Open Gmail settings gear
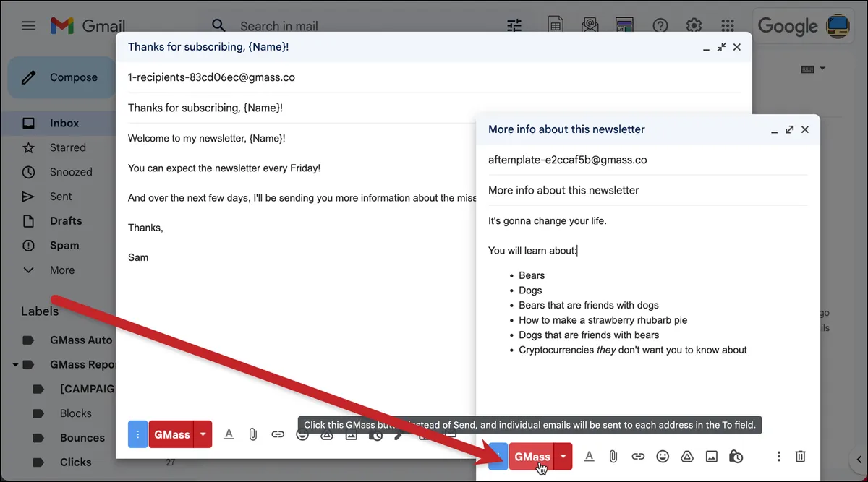Image resolution: width=868 pixels, height=482 pixels. pyautogui.click(x=694, y=26)
